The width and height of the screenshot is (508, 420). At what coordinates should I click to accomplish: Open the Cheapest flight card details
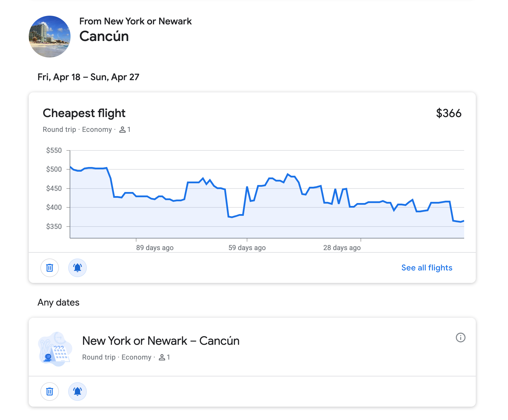(x=84, y=113)
